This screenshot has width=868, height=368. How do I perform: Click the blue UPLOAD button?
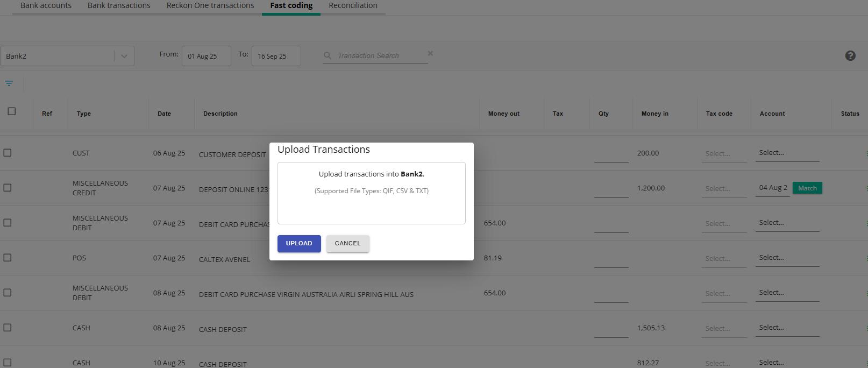(x=299, y=244)
